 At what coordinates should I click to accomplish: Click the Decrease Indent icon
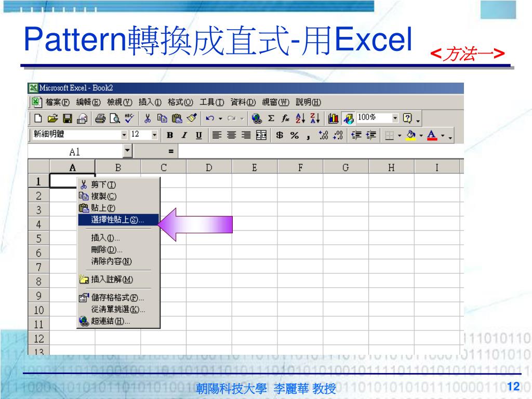pyautogui.click(x=356, y=136)
